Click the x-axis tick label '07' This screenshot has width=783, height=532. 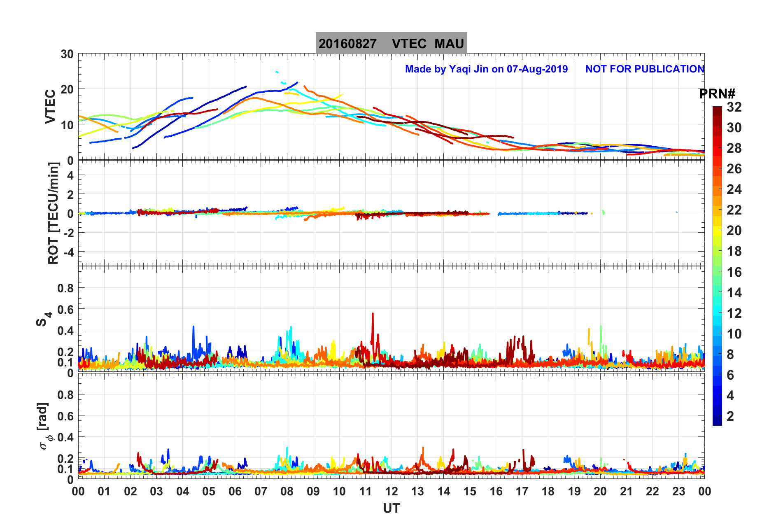click(x=261, y=491)
